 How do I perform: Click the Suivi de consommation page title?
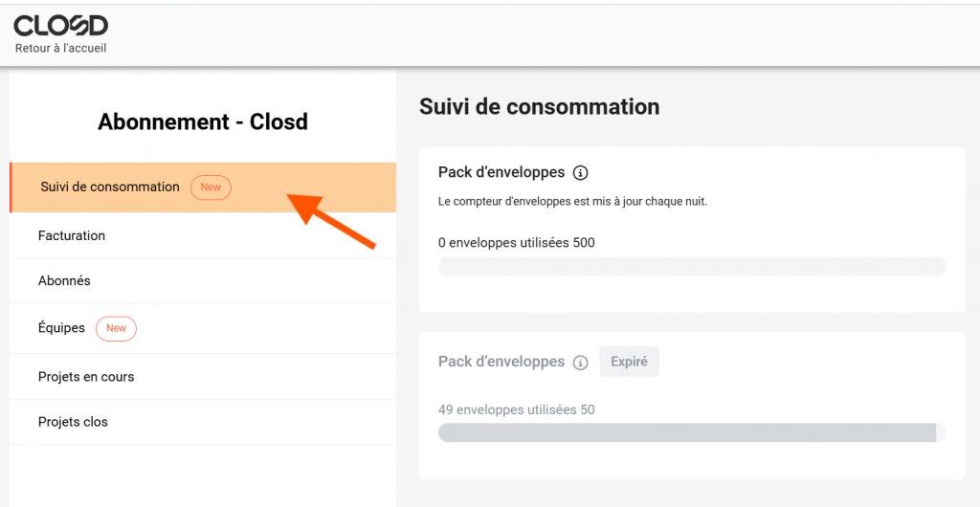coord(539,107)
